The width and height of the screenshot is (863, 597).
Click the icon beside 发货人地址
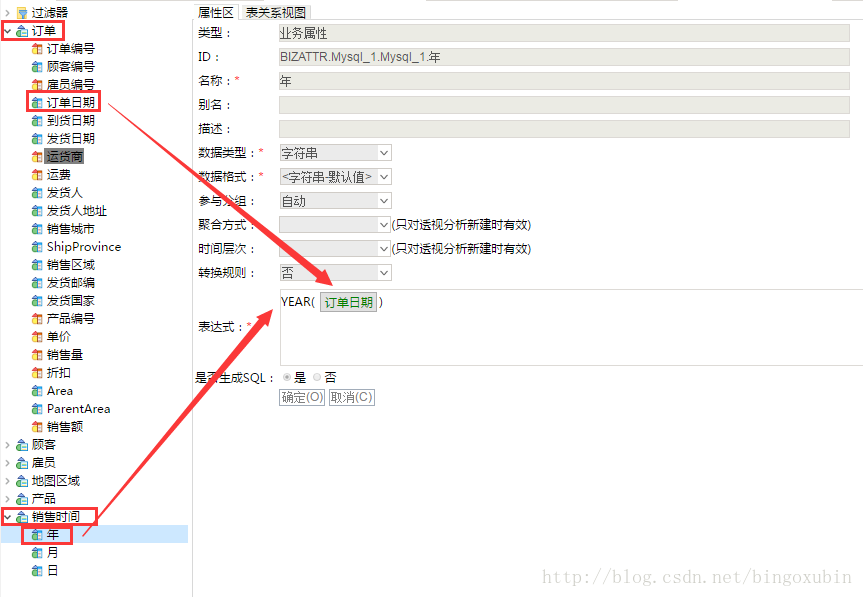click(37, 211)
